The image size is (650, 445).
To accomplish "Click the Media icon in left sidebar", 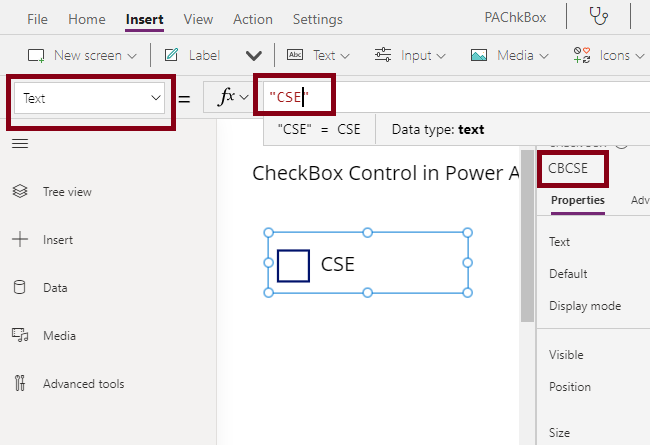I will pos(20,335).
